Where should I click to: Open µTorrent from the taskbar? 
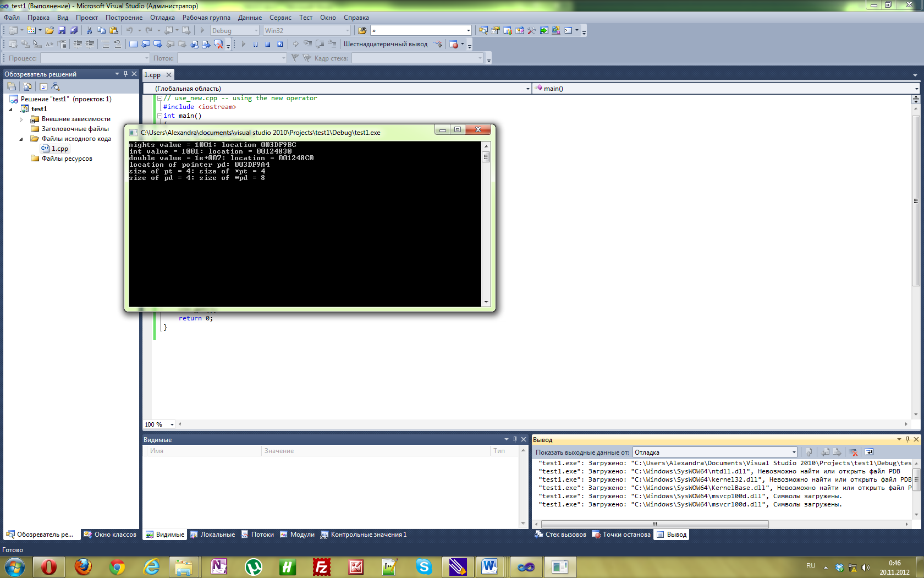tap(254, 566)
